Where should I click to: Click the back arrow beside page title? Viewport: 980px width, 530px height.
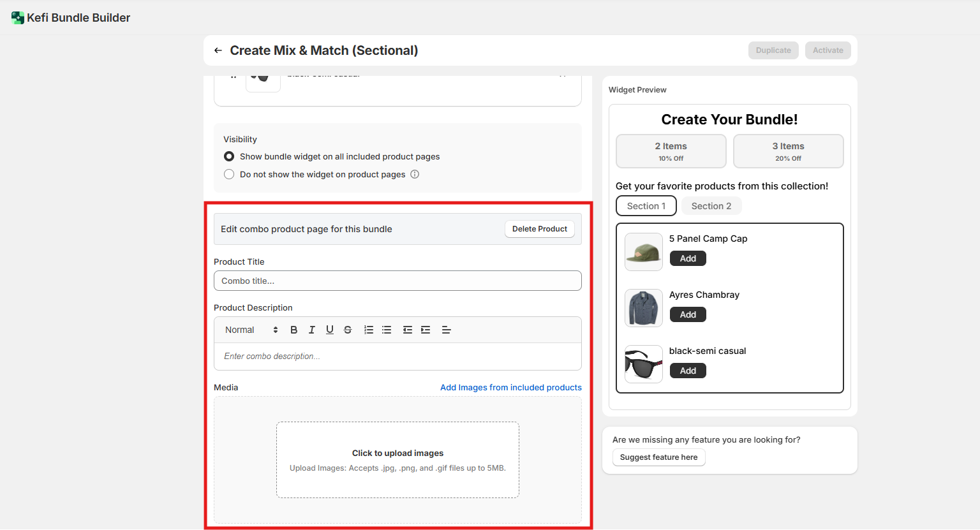click(218, 50)
